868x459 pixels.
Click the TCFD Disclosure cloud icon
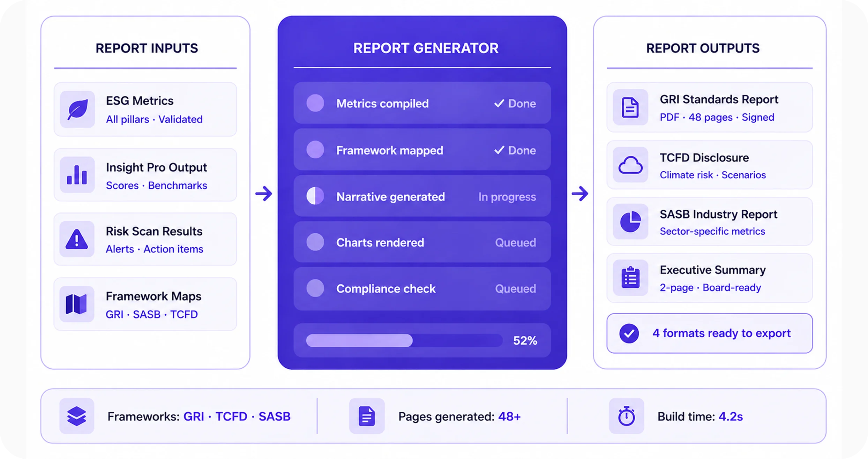click(630, 165)
